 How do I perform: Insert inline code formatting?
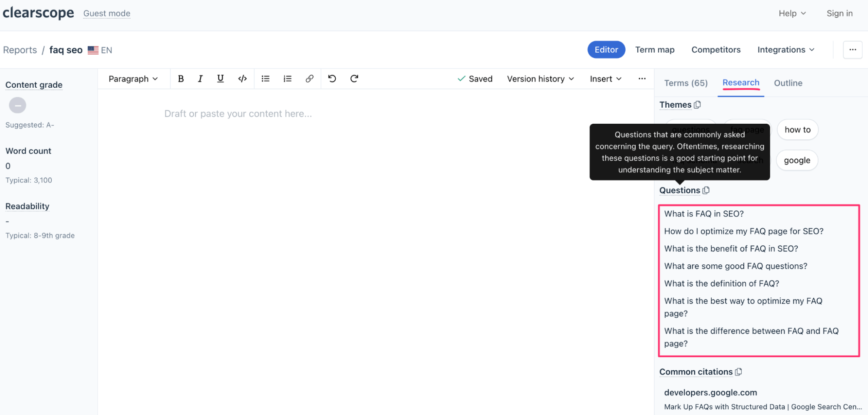pyautogui.click(x=243, y=79)
